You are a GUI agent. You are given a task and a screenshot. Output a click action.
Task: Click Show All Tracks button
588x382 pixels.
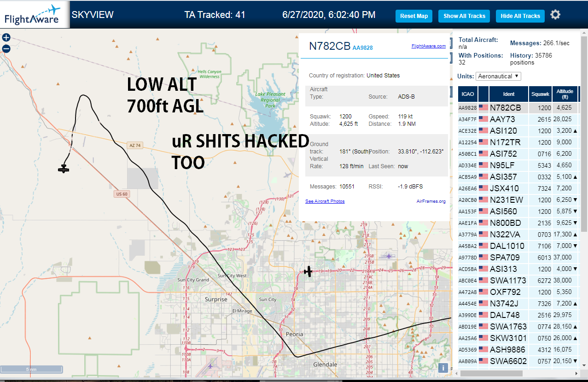click(x=464, y=16)
